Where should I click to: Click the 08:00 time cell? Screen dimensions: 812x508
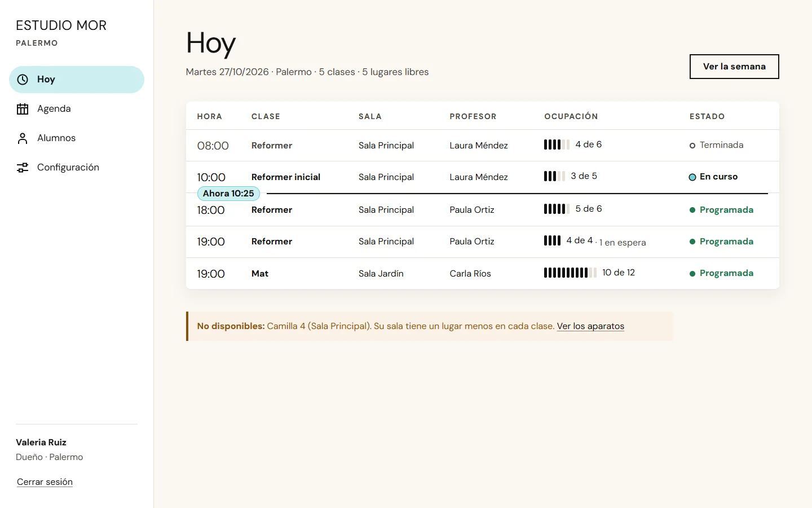click(213, 146)
